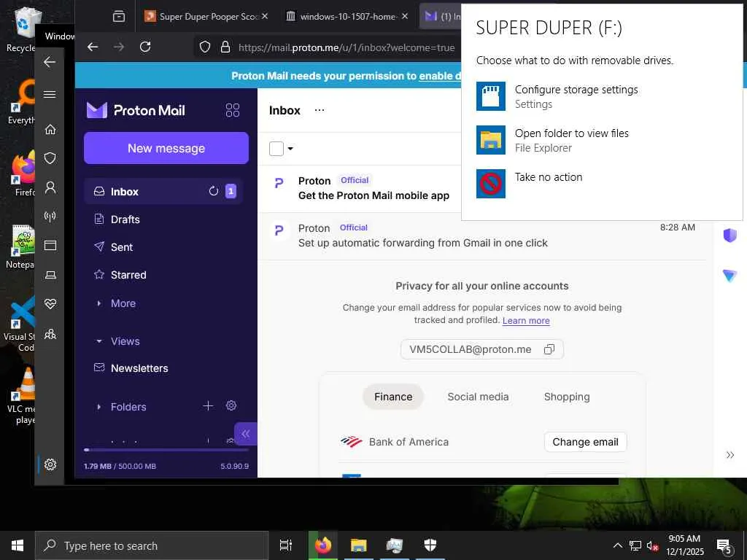
Task: Open the Inbox three-dot options menu
Action: click(x=320, y=110)
